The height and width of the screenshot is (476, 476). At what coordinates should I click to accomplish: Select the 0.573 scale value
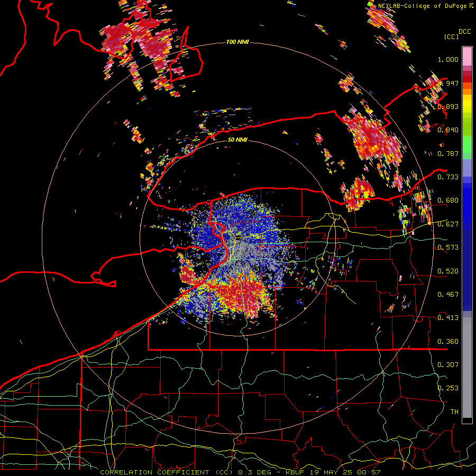(x=448, y=248)
